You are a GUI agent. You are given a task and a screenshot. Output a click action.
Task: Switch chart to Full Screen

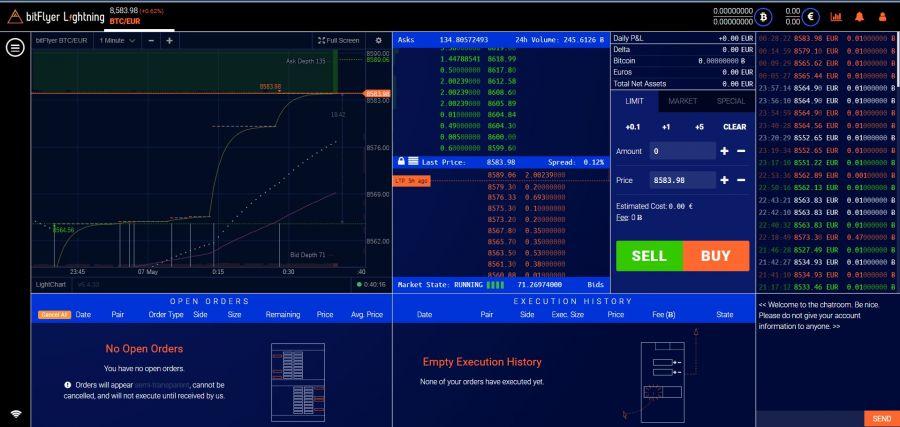coord(339,40)
